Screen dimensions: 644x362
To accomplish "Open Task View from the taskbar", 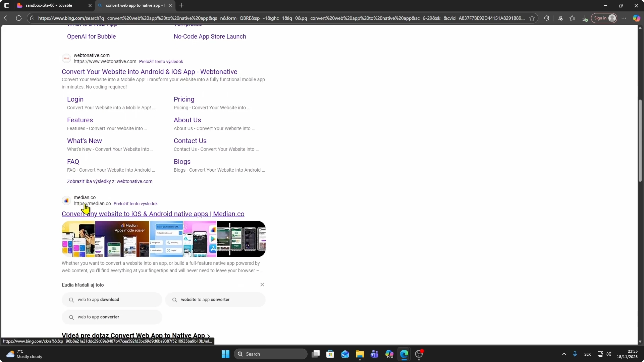I will coord(316,354).
